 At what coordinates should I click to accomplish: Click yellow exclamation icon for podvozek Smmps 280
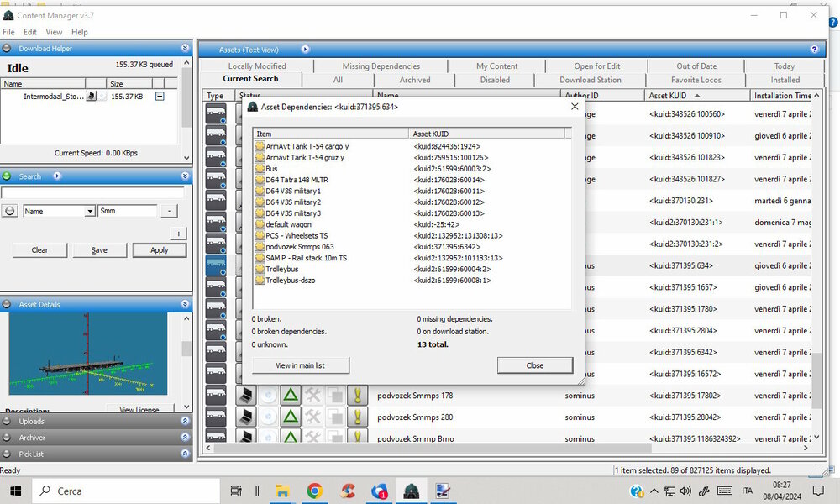(x=357, y=417)
